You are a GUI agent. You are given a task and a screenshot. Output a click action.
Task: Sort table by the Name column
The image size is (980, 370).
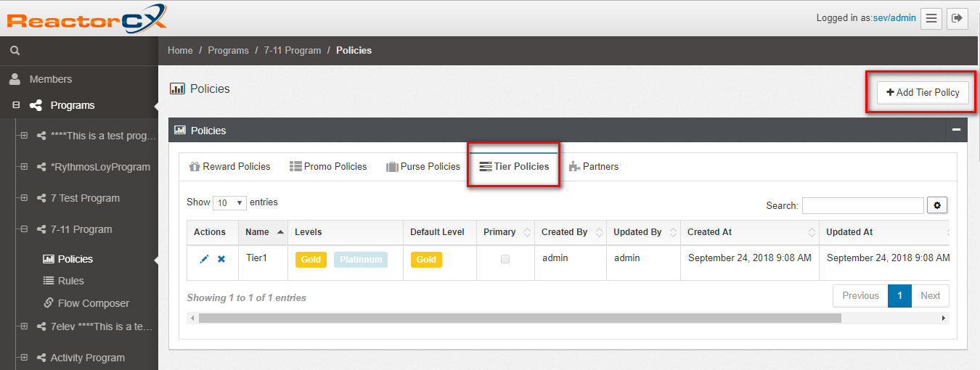265,232
